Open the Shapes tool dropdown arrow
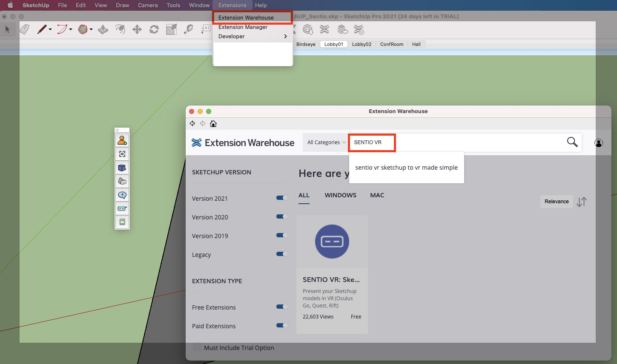The width and height of the screenshot is (617, 364). pyautogui.click(x=91, y=29)
